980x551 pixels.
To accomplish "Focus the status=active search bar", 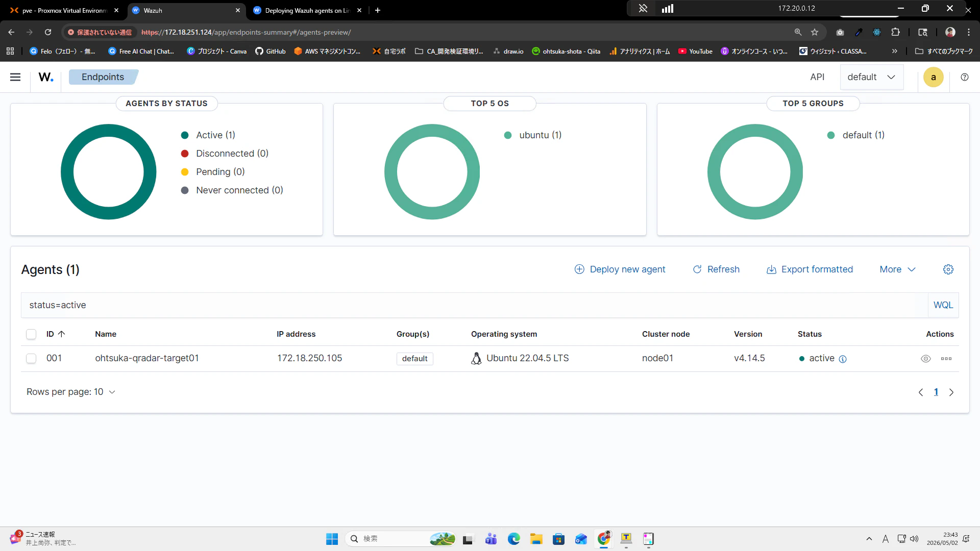I will (474, 305).
